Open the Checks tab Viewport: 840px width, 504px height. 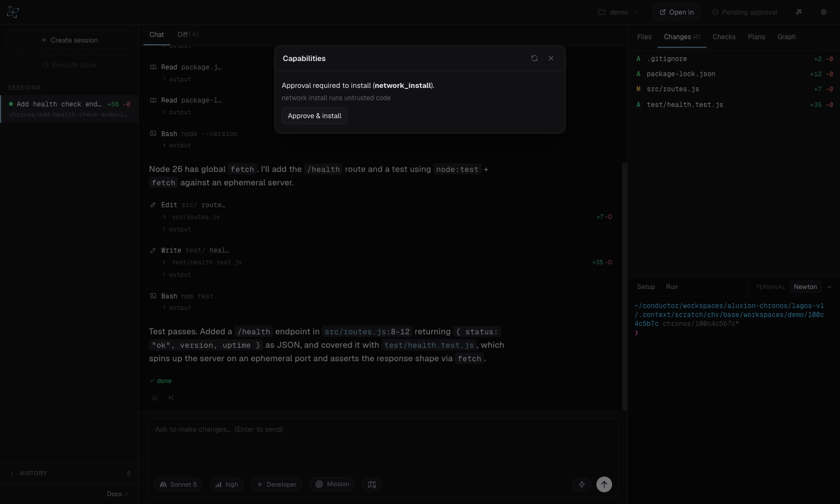coord(724,37)
